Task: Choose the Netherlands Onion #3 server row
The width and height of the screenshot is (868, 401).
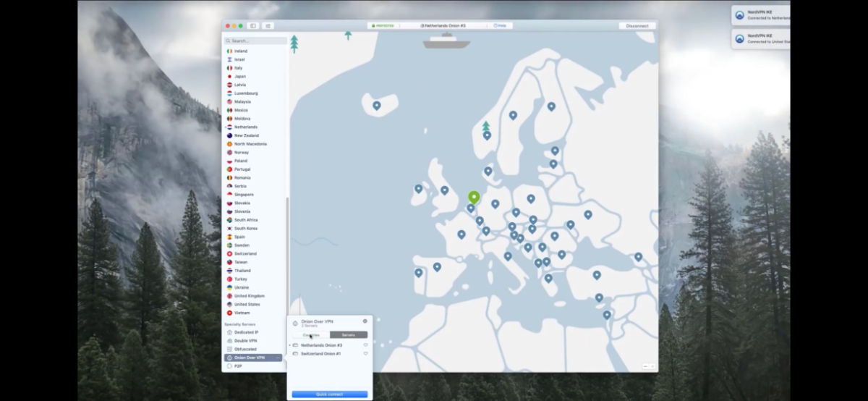Action: (330, 345)
